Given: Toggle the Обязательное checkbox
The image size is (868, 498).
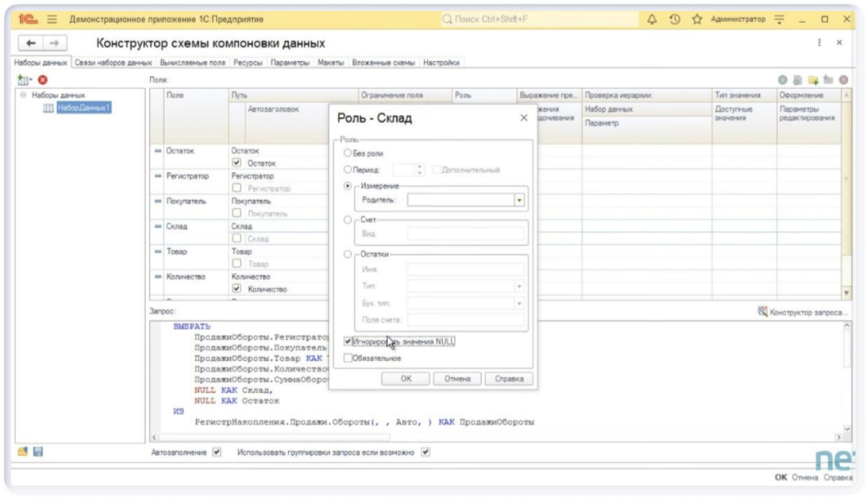Looking at the screenshot, I should point(348,358).
